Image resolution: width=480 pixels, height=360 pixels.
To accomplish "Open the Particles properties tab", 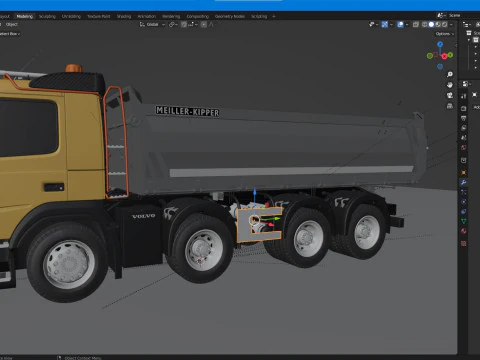I will point(464,192).
